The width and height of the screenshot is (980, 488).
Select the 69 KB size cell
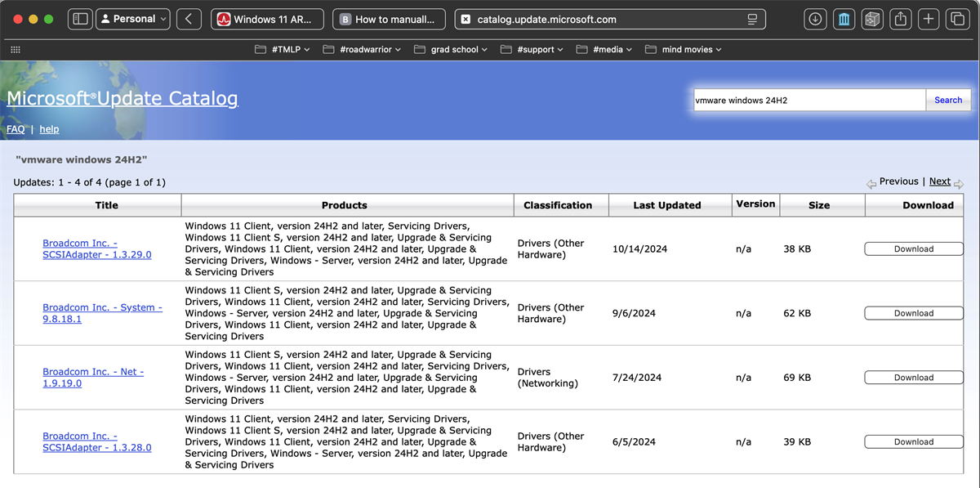coord(797,378)
